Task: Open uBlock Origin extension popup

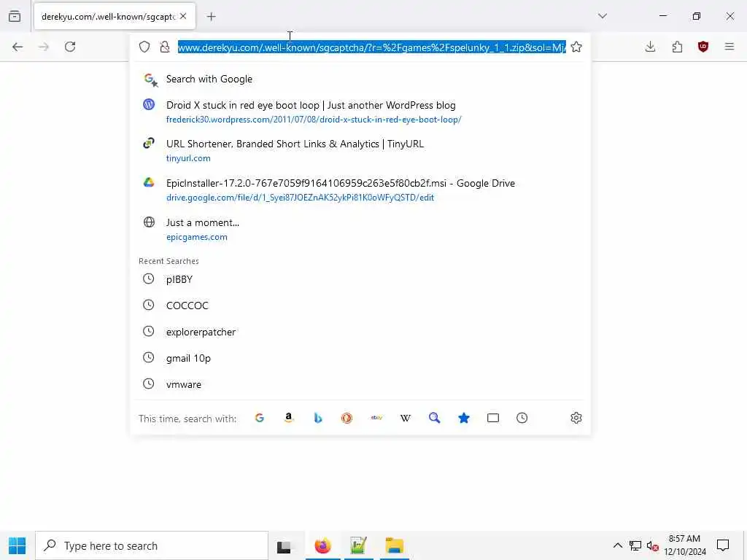Action: pyautogui.click(x=703, y=47)
